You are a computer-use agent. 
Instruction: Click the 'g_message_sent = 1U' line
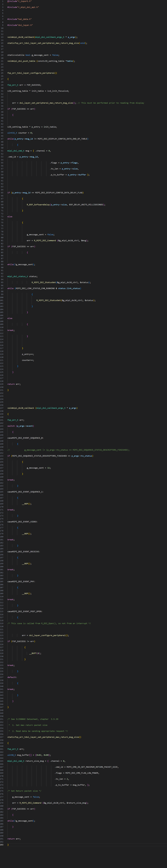[x=39, y=468]
